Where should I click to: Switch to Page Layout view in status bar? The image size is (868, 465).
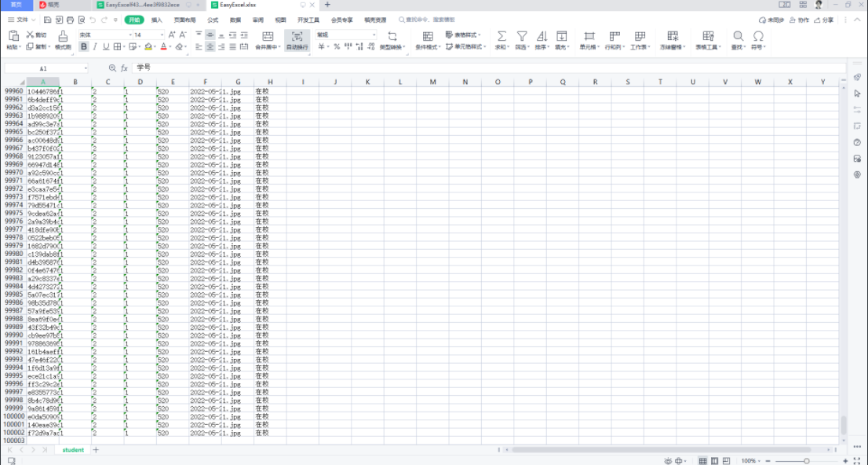715,461
